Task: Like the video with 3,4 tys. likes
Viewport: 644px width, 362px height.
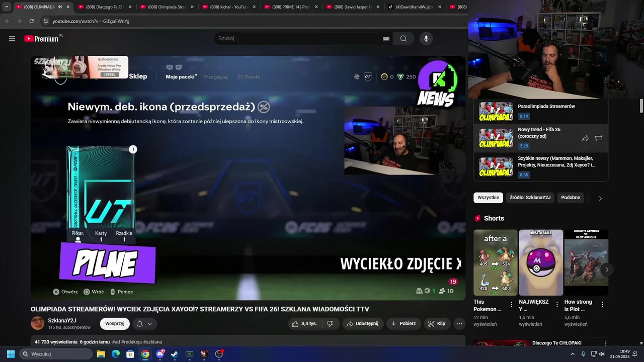Action: [304, 324]
